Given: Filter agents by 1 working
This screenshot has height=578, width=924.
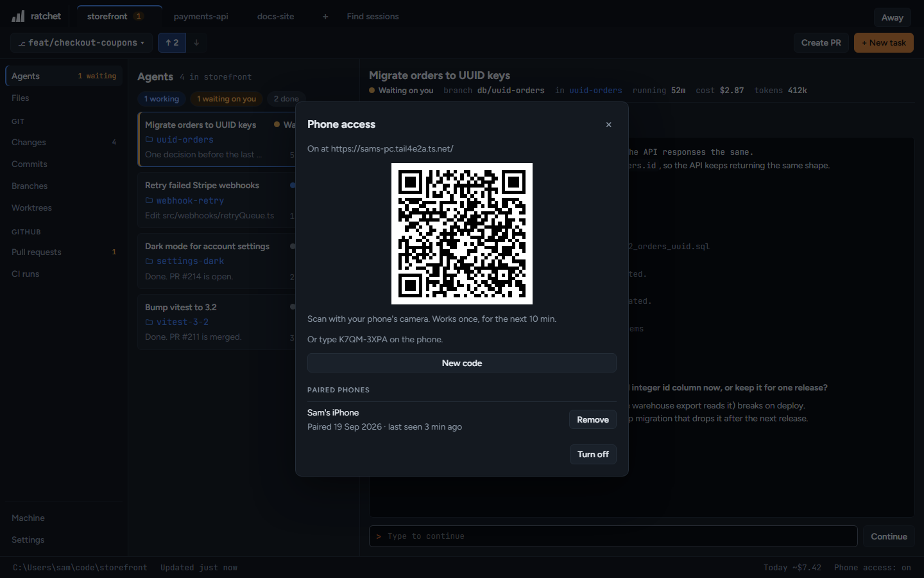Looking at the screenshot, I should tap(162, 99).
